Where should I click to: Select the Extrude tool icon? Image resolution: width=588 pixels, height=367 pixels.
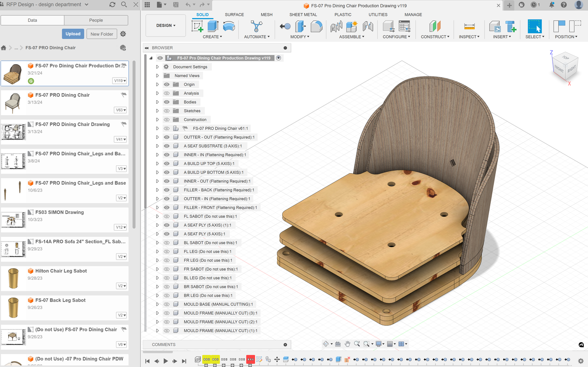(213, 26)
